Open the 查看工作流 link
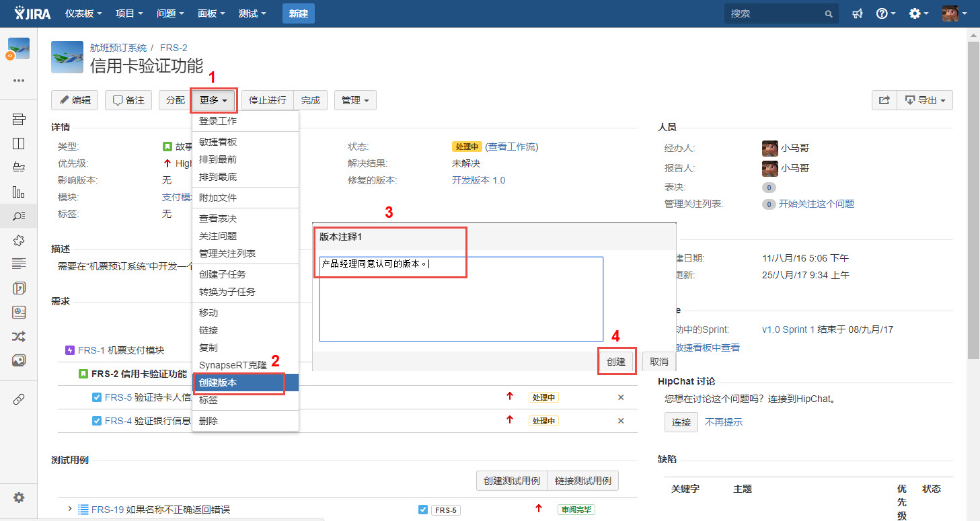Screen dimensions: 980x521 [511, 147]
